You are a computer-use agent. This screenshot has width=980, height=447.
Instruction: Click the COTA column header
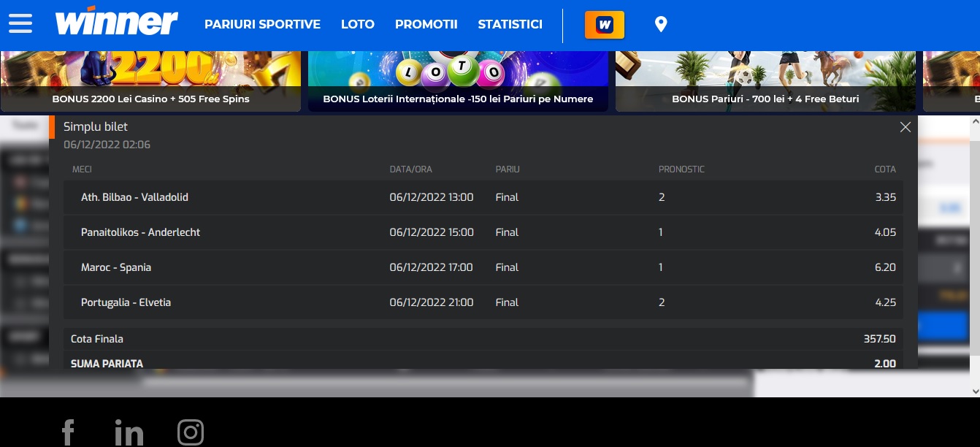pyautogui.click(x=885, y=169)
